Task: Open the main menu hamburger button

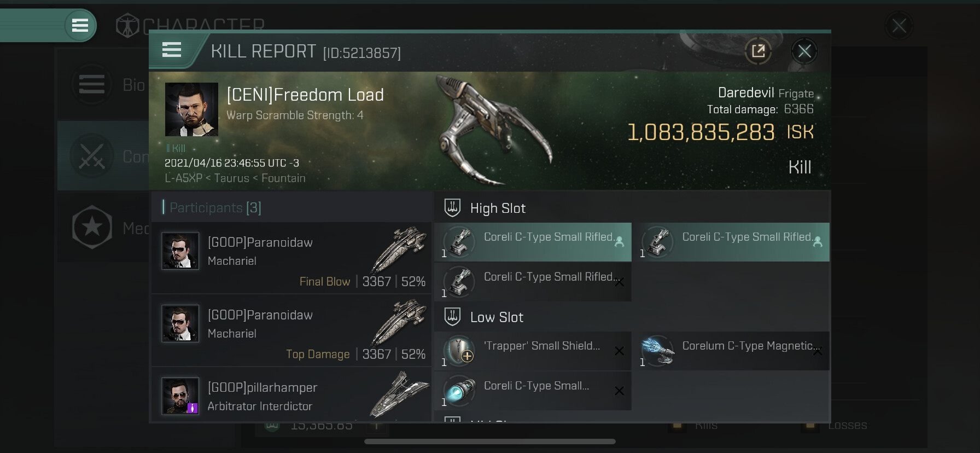Action: (x=80, y=25)
